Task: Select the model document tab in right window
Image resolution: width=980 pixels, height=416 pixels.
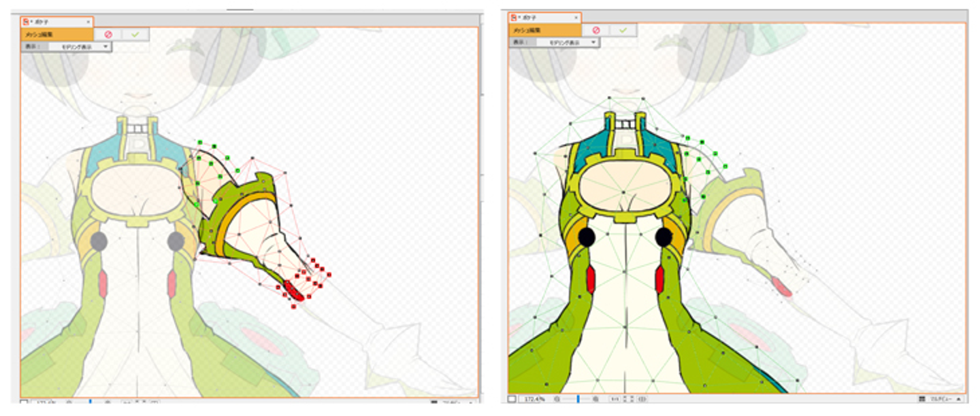Action: 544,18
